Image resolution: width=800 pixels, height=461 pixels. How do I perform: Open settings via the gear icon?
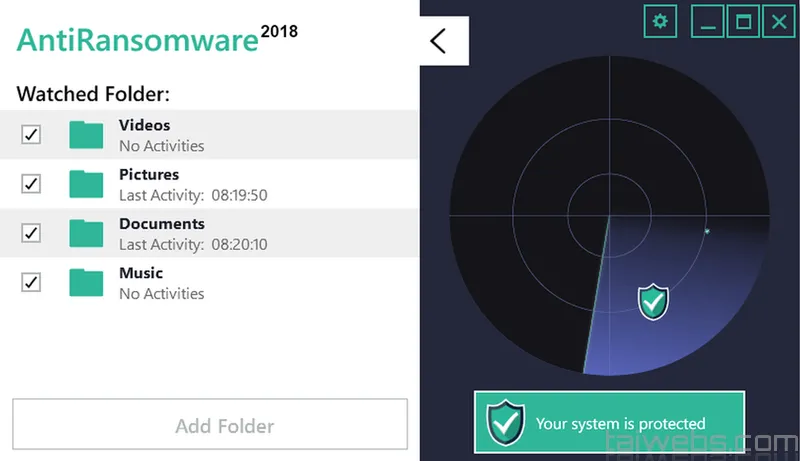pos(660,21)
